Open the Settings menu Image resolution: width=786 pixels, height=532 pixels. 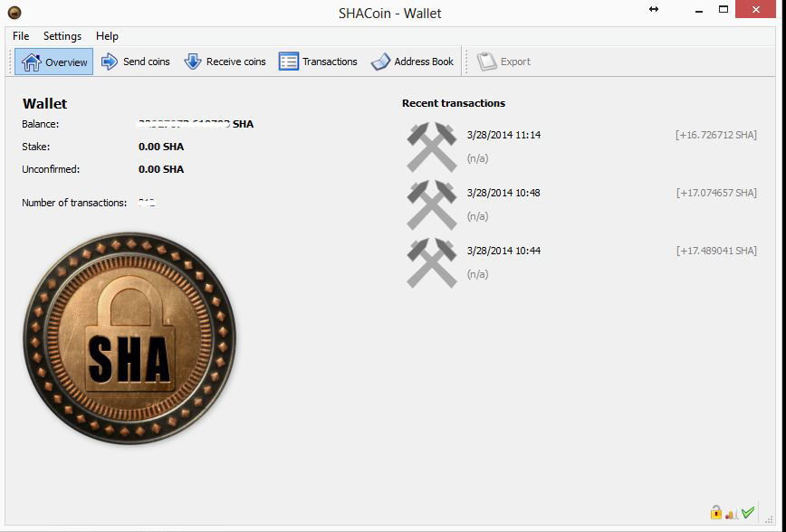click(x=62, y=36)
